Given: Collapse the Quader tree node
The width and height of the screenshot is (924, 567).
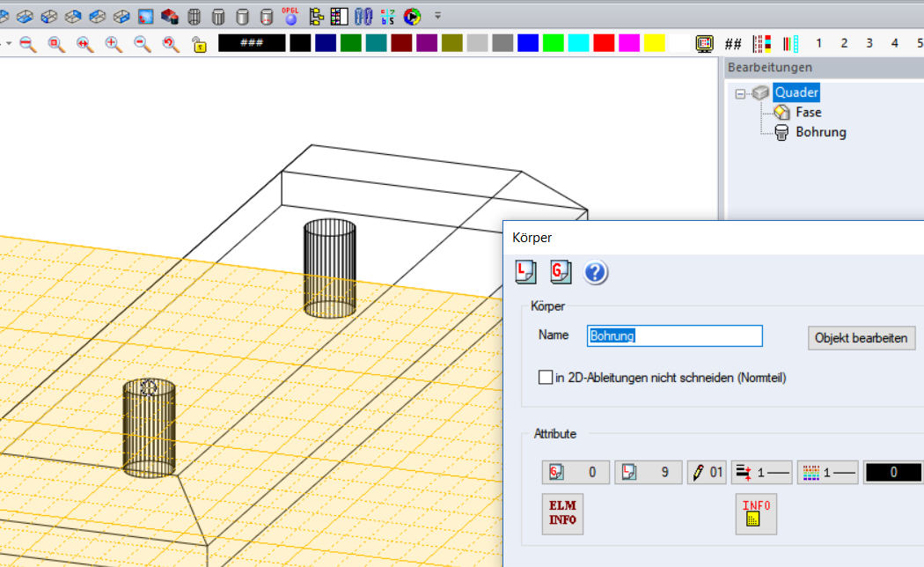Looking at the screenshot, I should [x=740, y=93].
